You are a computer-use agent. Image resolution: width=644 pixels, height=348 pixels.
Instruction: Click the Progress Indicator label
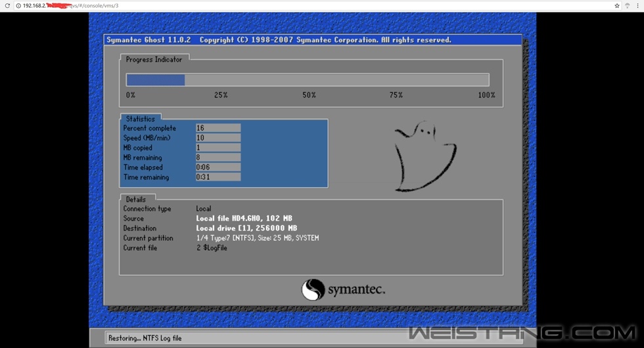[x=154, y=60]
